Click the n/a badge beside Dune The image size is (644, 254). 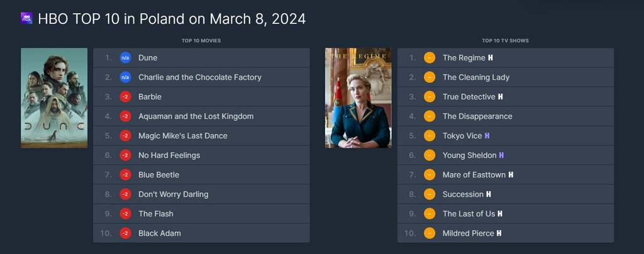pos(125,58)
